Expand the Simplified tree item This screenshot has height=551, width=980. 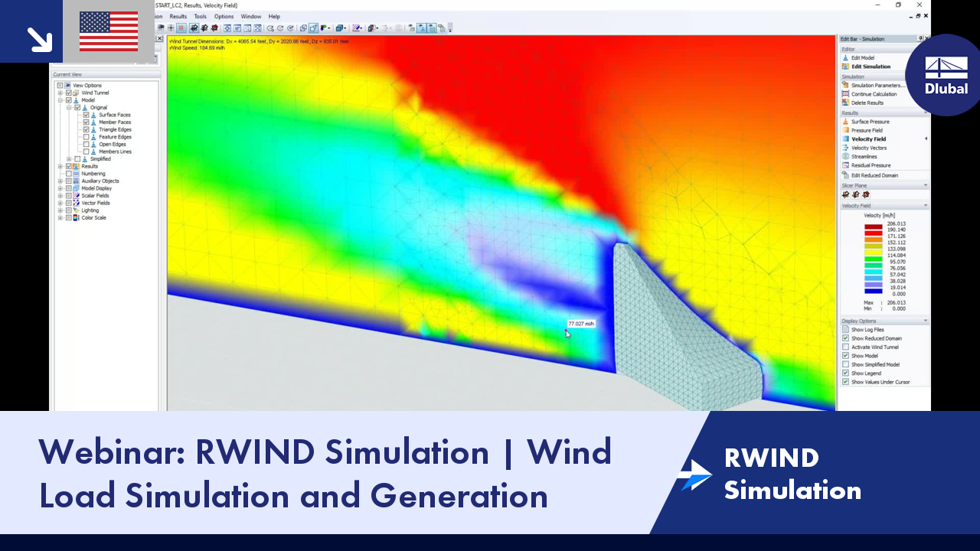click(x=69, y=158)
